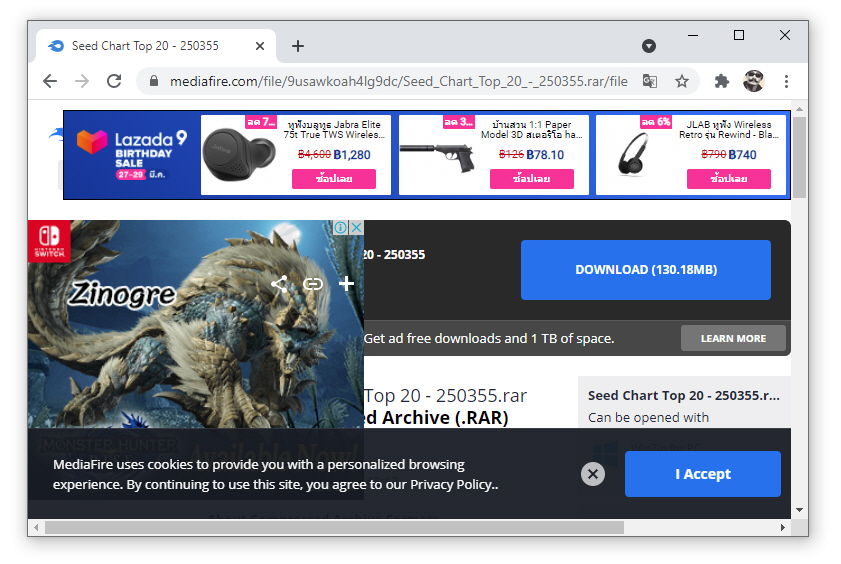This screenshot has height=564, width=841.
Task: Click the Lazada Birthday Sale logo
Action: coord(131,154)
